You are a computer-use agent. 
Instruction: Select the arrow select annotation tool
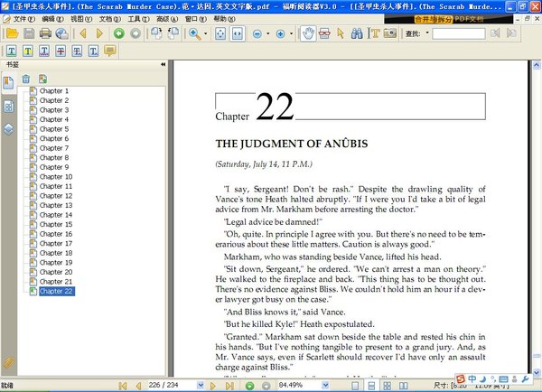coord(341,33)
